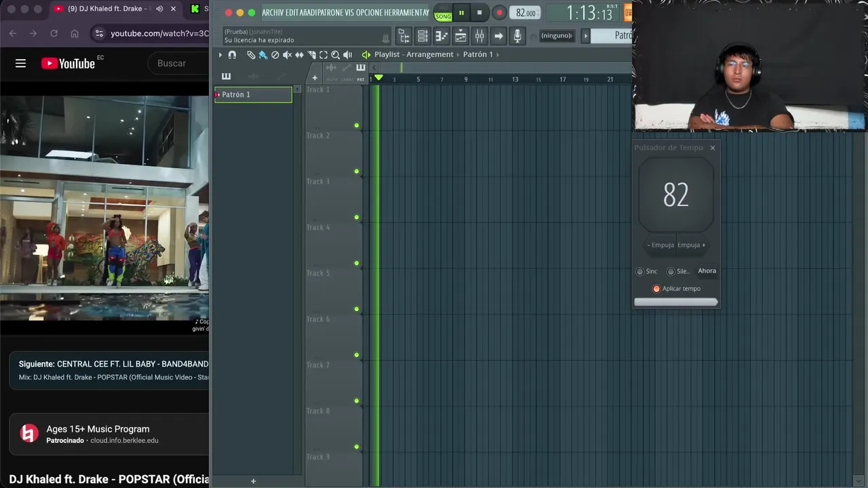Open the EDIT menu
The image size is (868, 488).
click(x=292, y=13)
